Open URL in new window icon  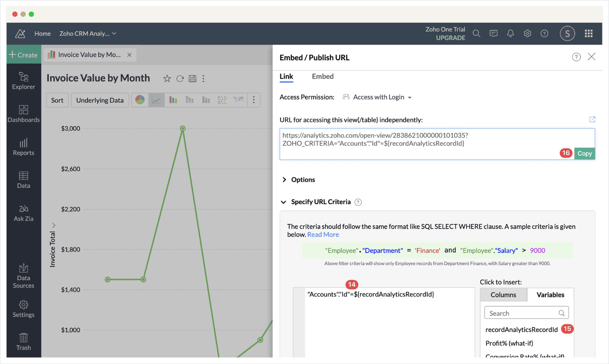coord(592,119)
